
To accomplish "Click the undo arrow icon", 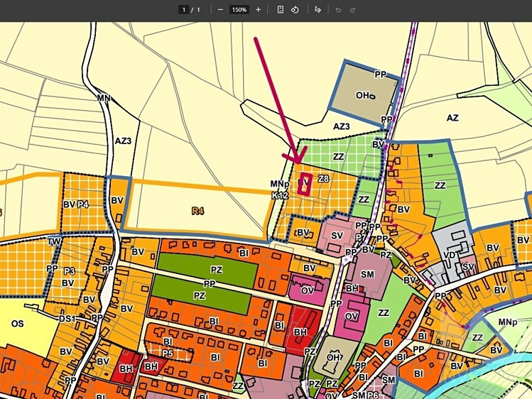I will coord(338,10).
